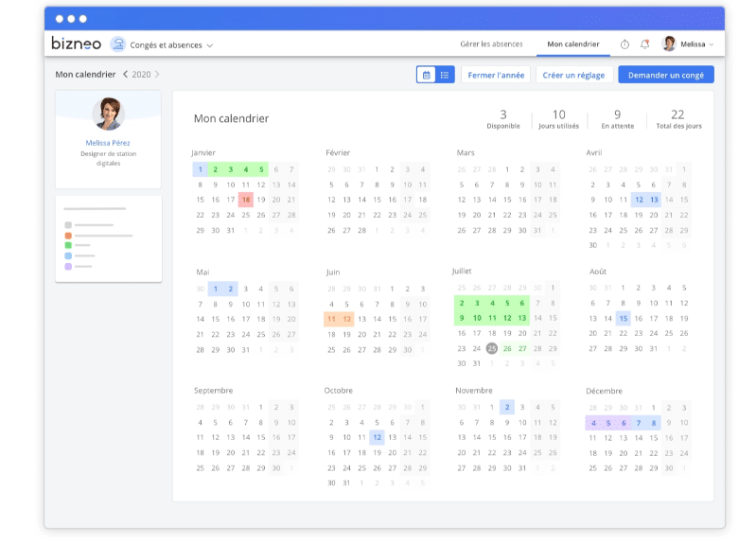Click Melissa Pérez's profile photo in sidebar
Screen dimensions: 756x544
tap(109, 114)
